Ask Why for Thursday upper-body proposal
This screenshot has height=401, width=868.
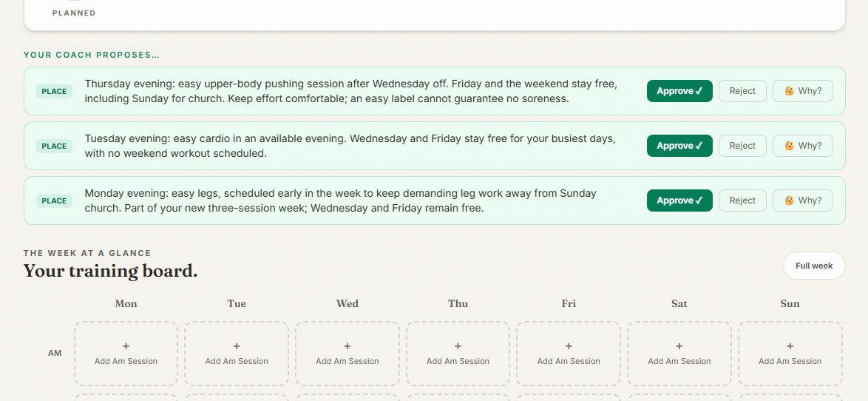(x=803, y=92)
